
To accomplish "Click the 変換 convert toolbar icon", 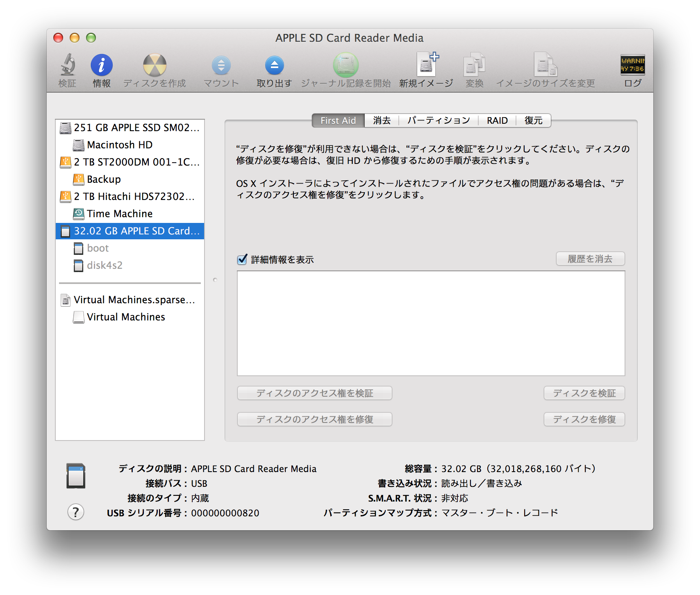I will click(474, 66).
